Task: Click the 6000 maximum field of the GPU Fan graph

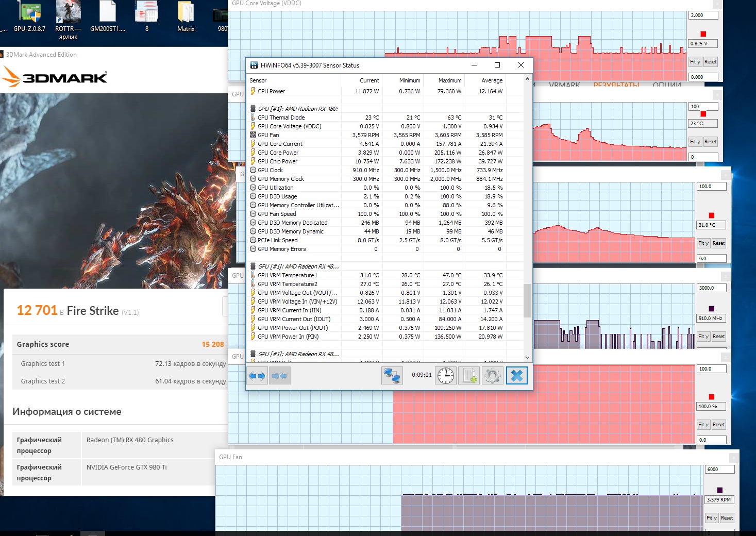Action: [719, 470]
